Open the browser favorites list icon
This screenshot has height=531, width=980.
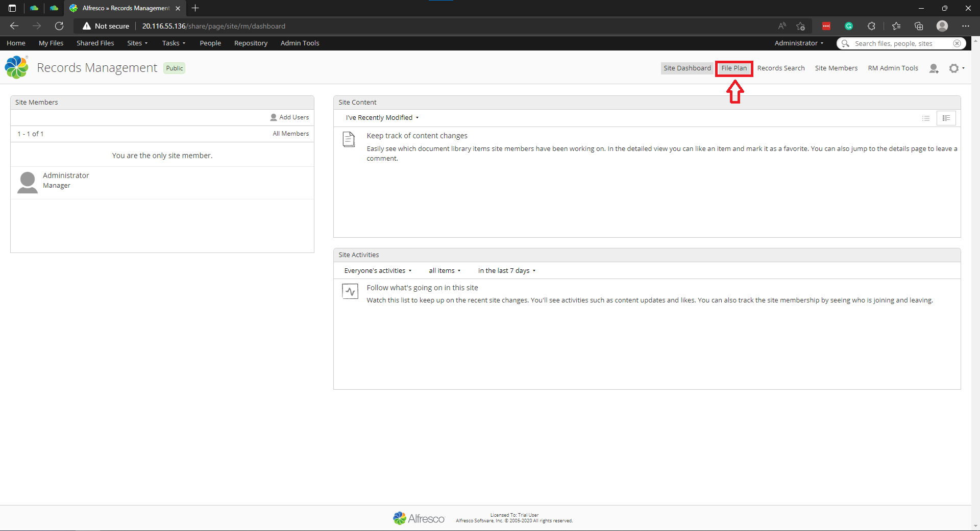896,26
